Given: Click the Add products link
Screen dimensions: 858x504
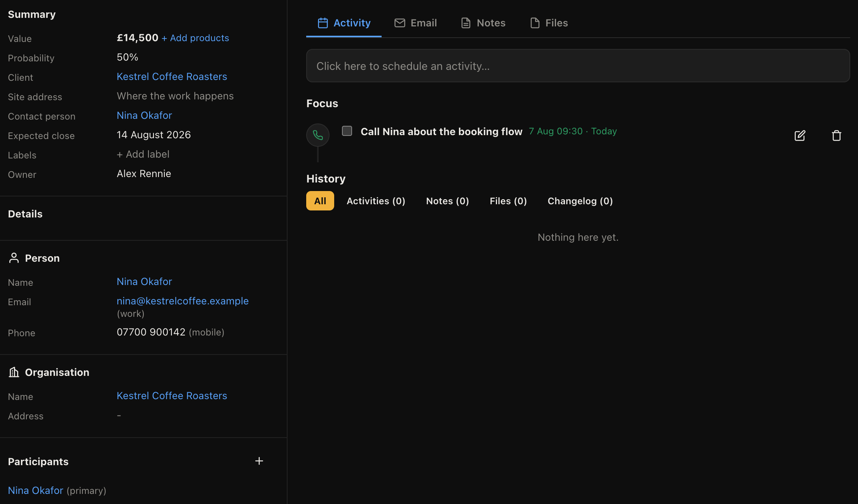Looking at the screenshot, I should [195, 38].
